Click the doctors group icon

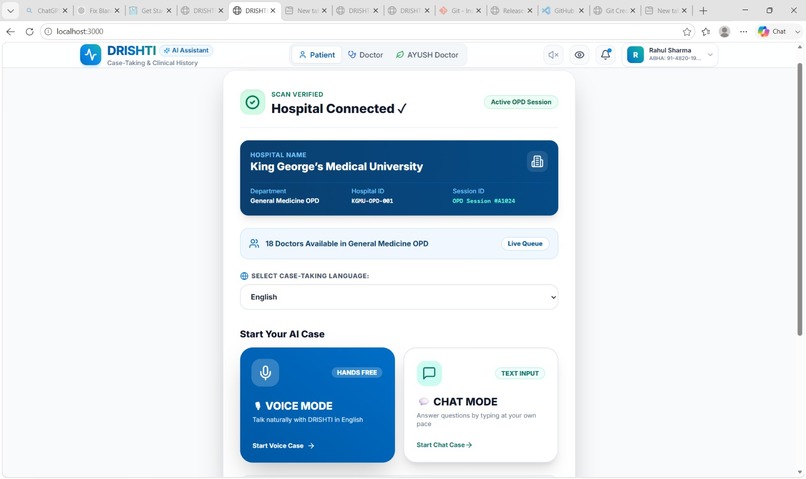(254, 244)
